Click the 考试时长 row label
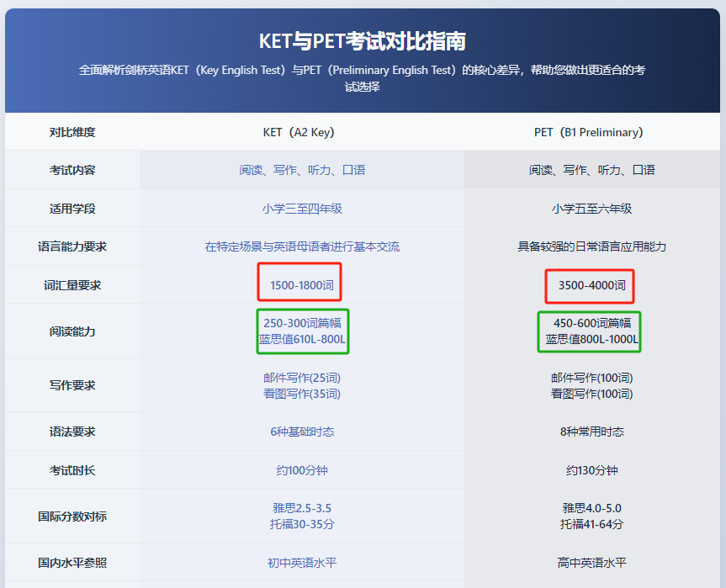The width and height of the screenshot is (726, 588). coord(72,470)
